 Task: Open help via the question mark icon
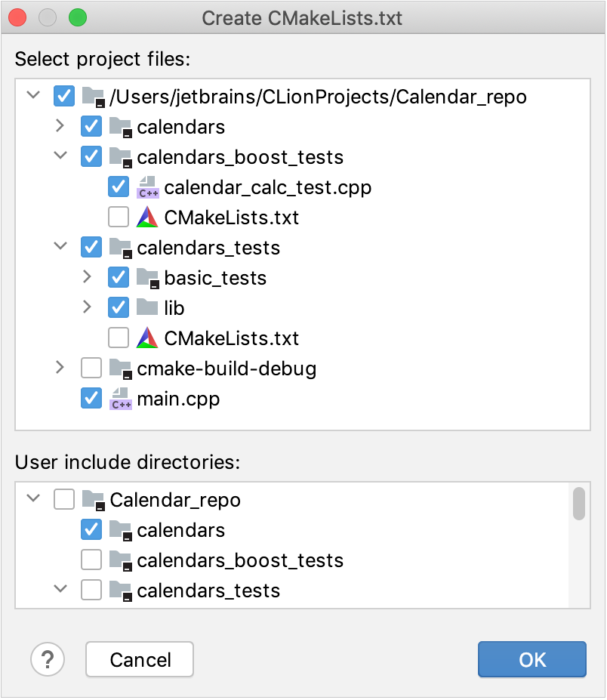[x=48, y=659]
